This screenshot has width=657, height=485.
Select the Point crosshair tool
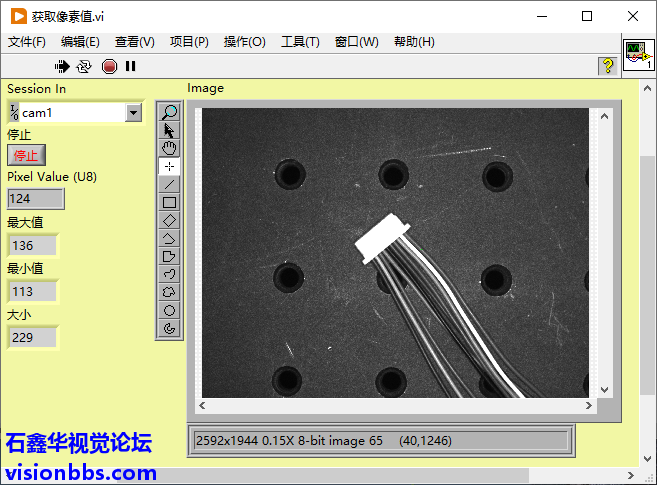click(x=169, y=166)
